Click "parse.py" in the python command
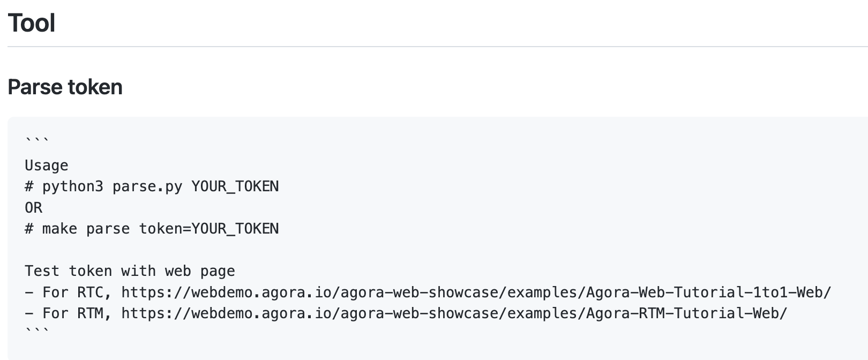This screenshot has width=868, height=360. tap(147, 186)
